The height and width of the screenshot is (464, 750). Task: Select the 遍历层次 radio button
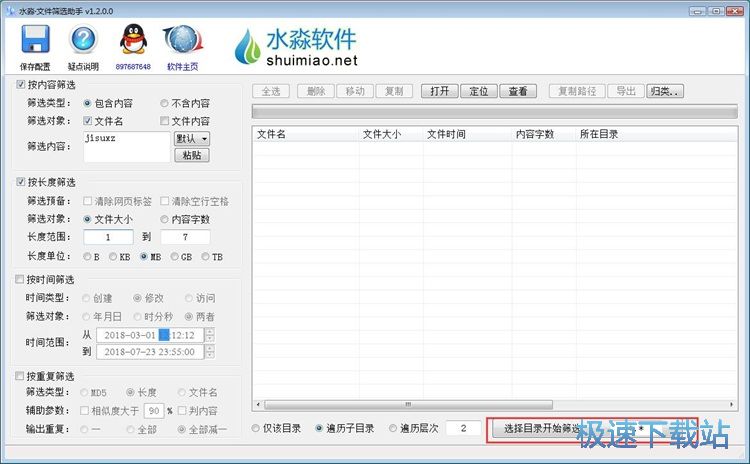(x=393, y=428)
